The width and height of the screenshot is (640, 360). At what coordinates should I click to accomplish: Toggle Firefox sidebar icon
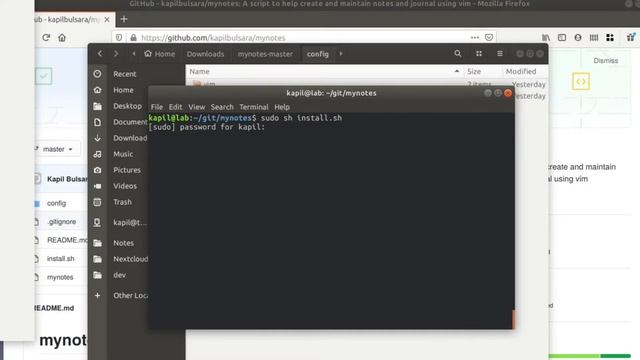point(562,38)
